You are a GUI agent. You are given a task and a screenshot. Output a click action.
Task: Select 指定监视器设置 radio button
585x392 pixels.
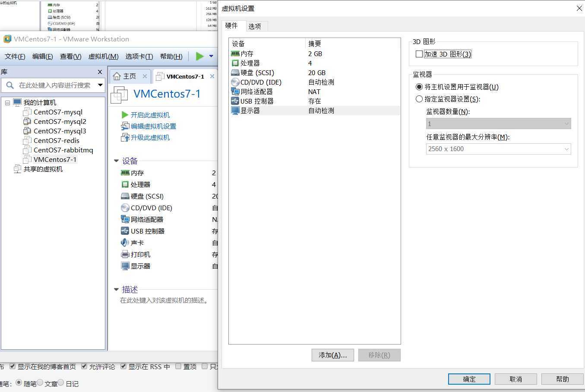(419, 99)
